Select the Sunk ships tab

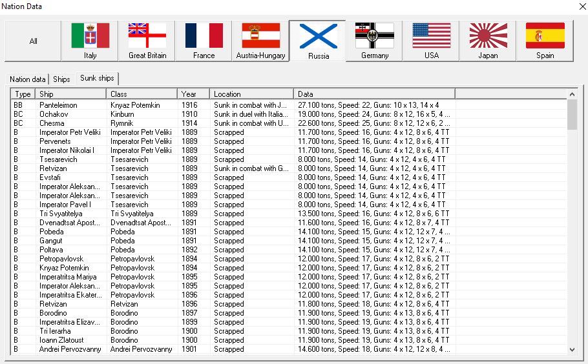tap(97, 78)
